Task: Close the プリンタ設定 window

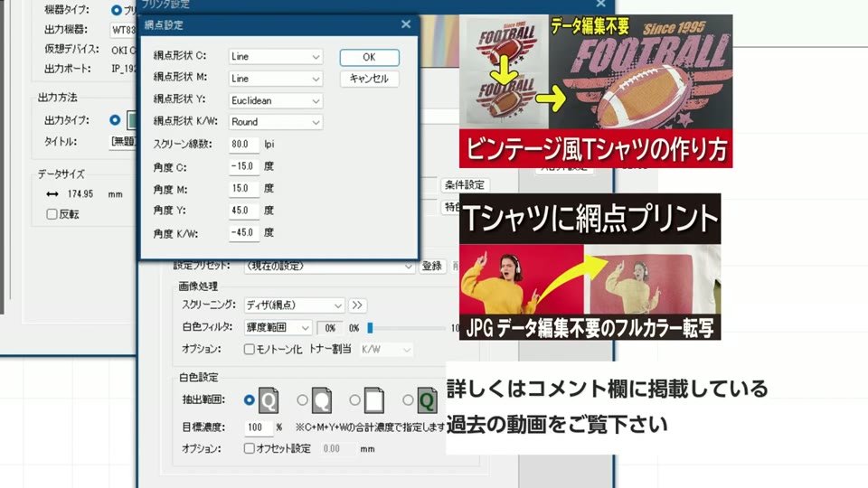Action: (600, 4)
